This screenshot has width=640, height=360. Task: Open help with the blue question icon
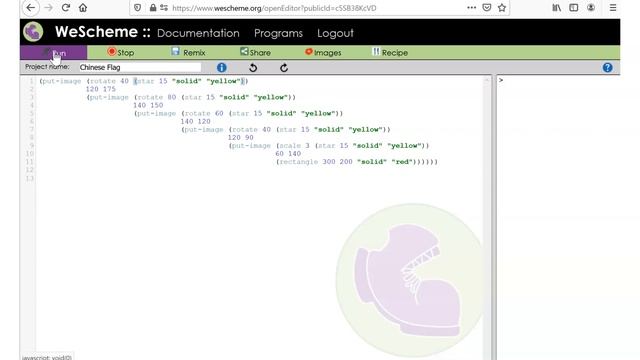[607, 68]
